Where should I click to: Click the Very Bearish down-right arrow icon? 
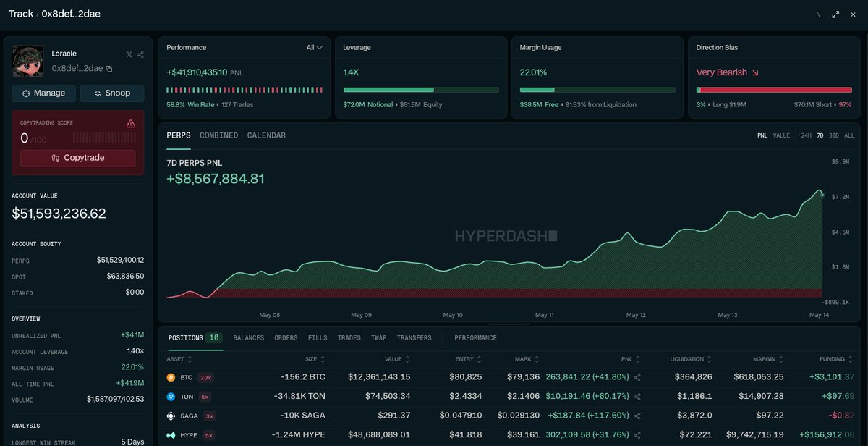756,72
